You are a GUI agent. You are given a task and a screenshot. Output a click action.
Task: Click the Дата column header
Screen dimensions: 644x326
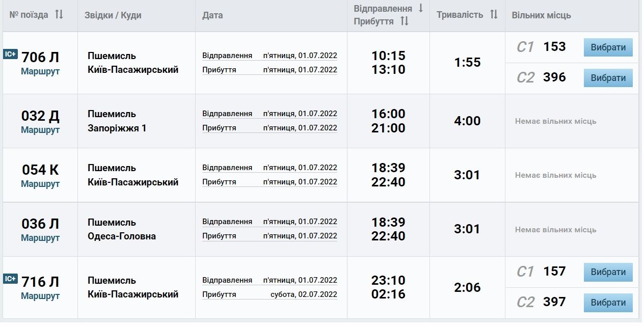pyautogui.click(x=212, y=15)
